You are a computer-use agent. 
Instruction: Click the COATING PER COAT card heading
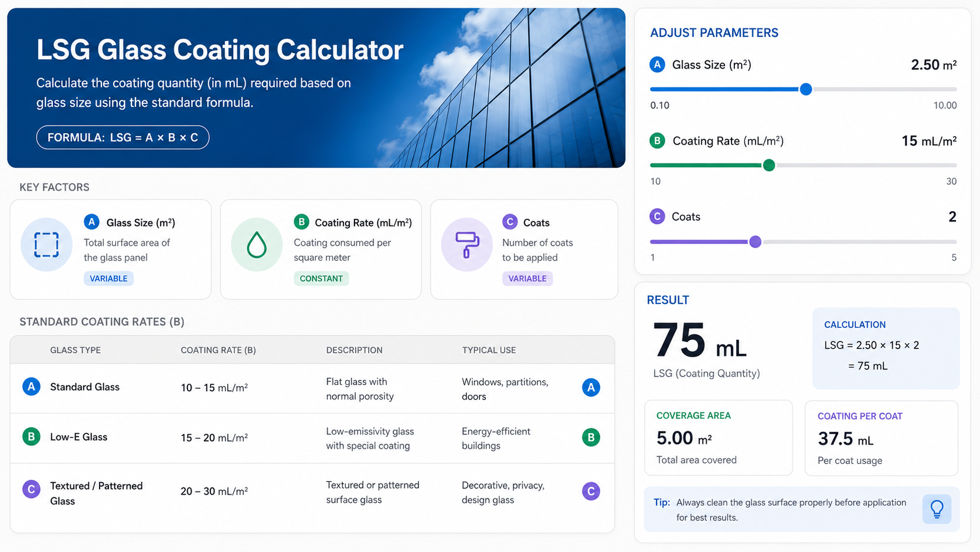point(860,416)
